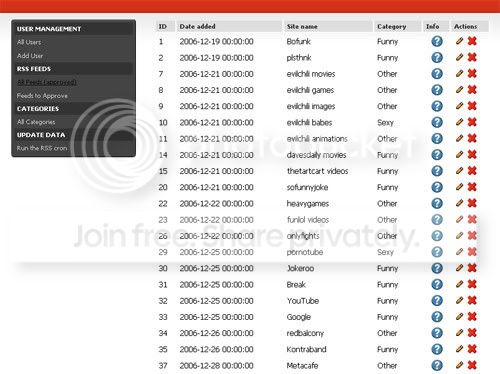View info for the YouTube feed
Image resolution: width=500 pixels, height=374 pixels.
(437, 301)
